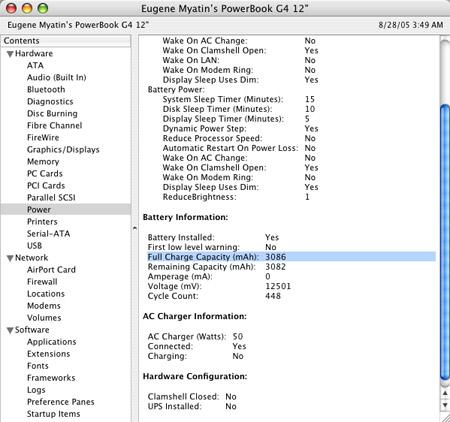Select Extensions under Software
450x422 pixels.
pos(49,354)
